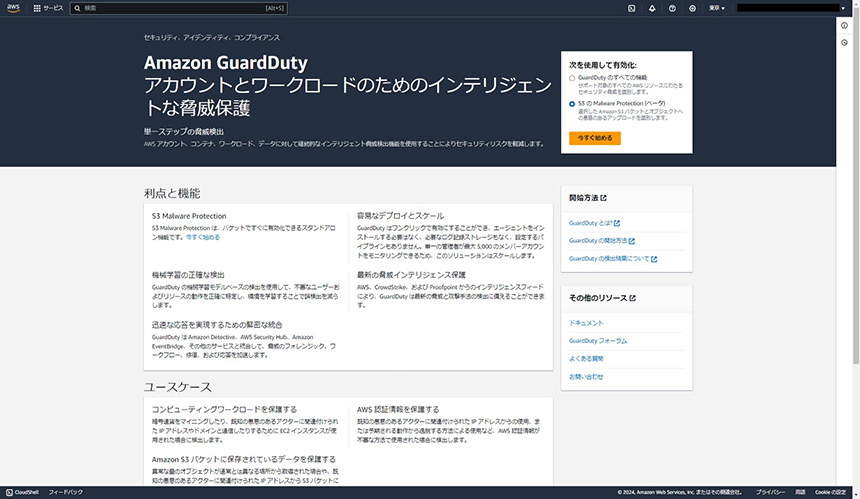
Task: Select S3 の Malware Protection (ベータ) radio
Action: (572, 104)
